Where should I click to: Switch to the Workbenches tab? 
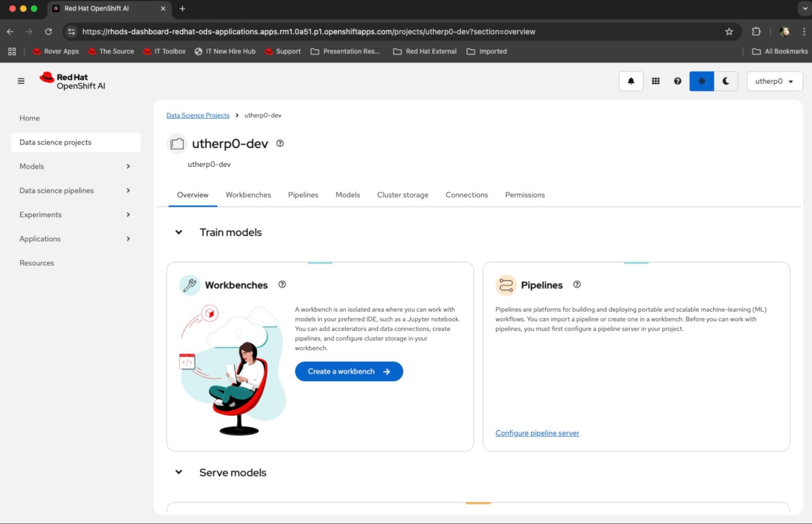click(248, 195)
